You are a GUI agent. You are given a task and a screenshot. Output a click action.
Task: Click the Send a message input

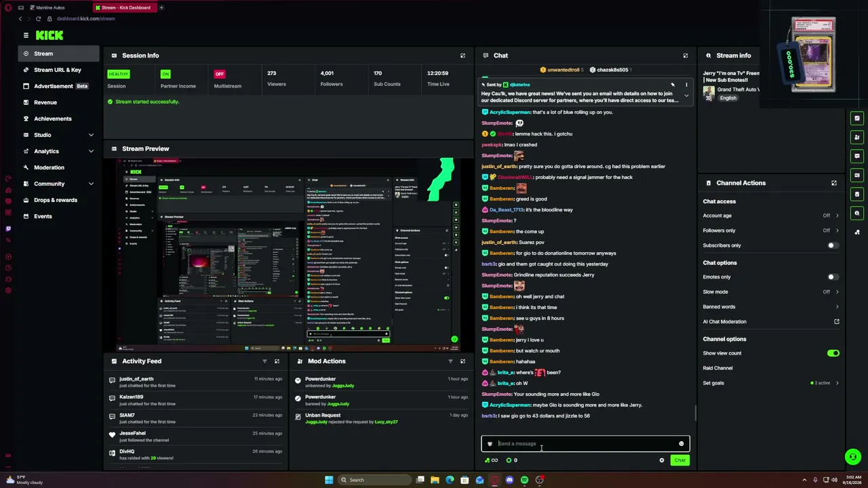(585, 444)
